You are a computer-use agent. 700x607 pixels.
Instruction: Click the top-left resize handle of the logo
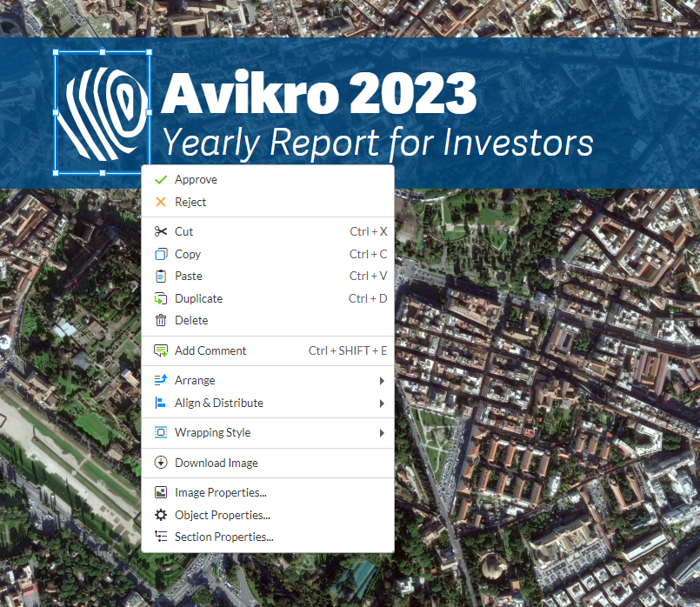(56, 52)
